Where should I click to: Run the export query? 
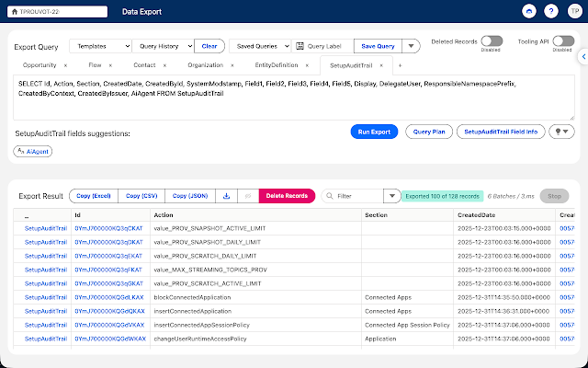pos(374,132)
